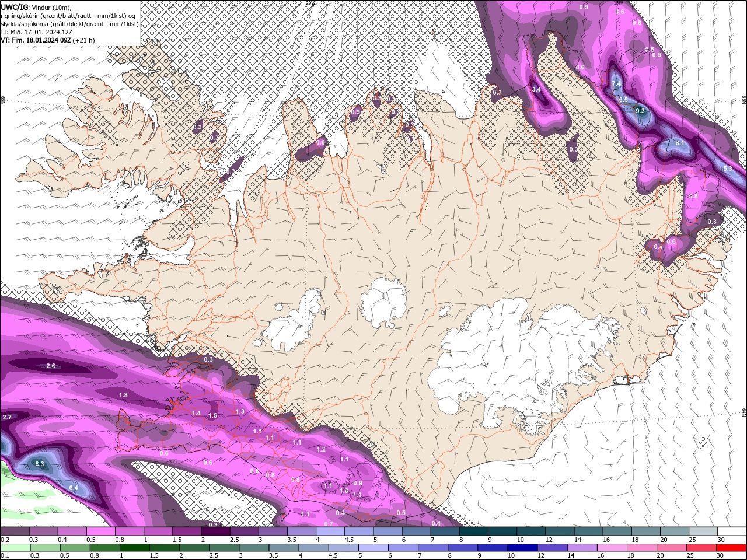Viewport: 747px width, 560px height.
Task: Pick the dusky mauve 0.2 snow legend swatch
Action: (15, 531)
